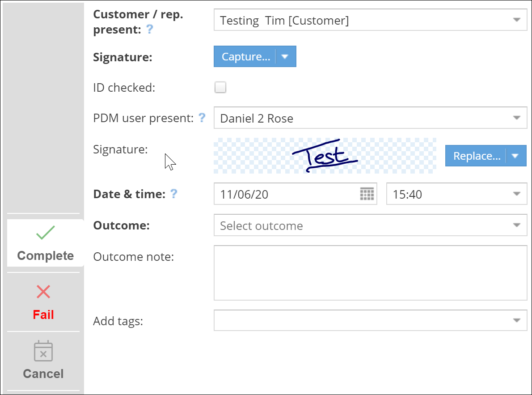Expand the Replace button's arrow menu

click(515, 156)
